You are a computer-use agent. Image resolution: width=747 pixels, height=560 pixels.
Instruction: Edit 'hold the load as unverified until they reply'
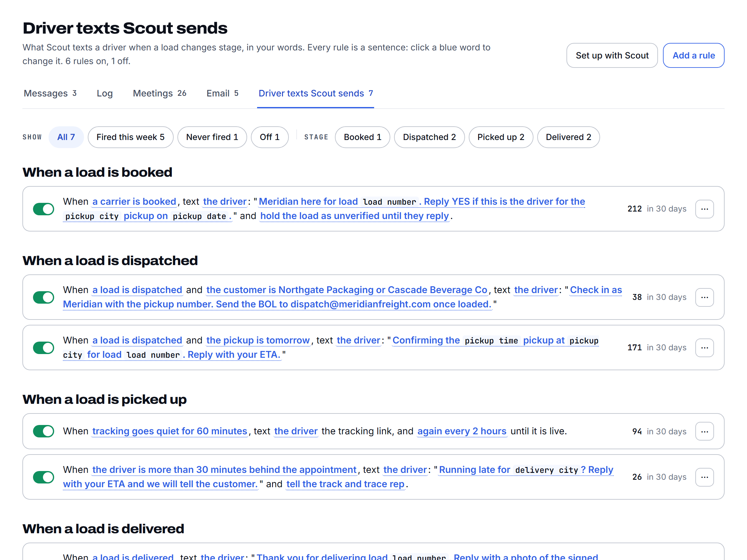(x=354, y=216)
